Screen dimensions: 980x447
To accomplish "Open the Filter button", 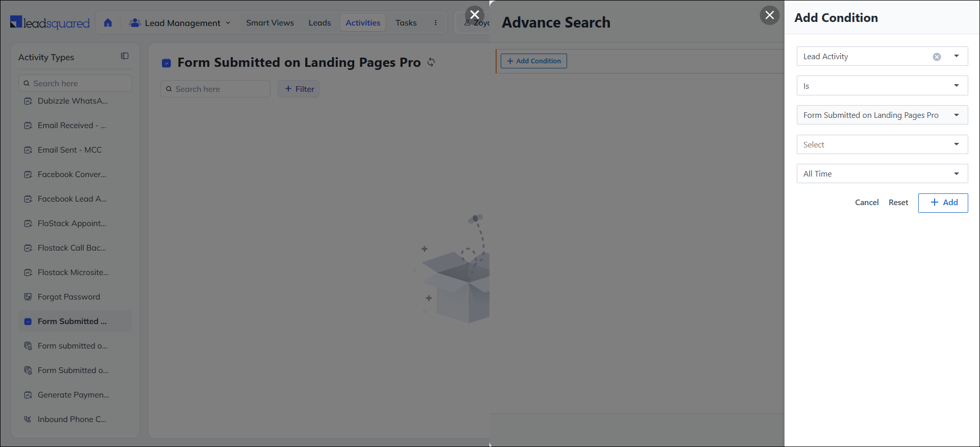I will 299,89.
